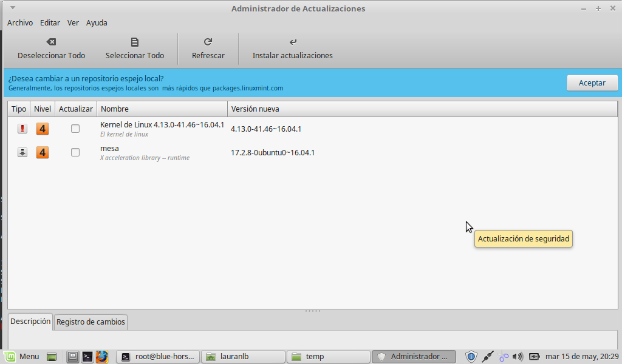Screen dimensions: 622x364
Task: Click the Instalar actualizaciones toolbar icon
Action: click(293, 42)
